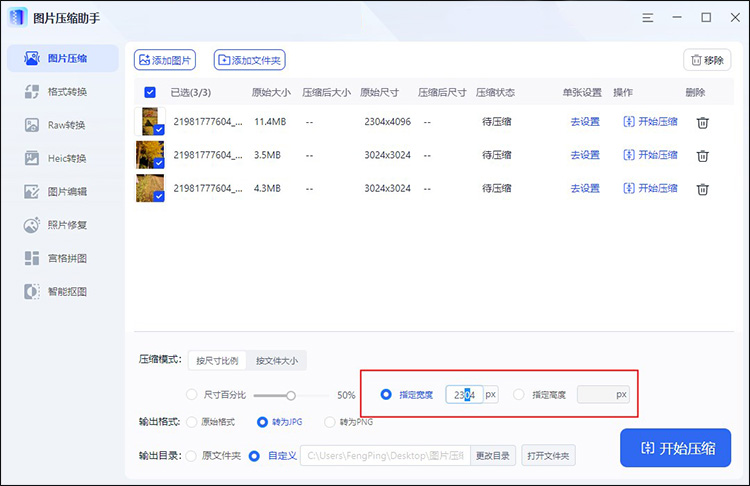750x486 pixels.
Task: Open the Heic转换 sidebar section
Action: click(63, 158)
